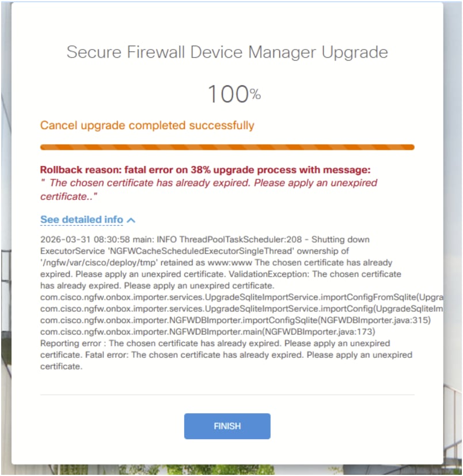Click the "See detailed info" link
The width and height of the screenshot is (463, 476).
tap(81, 219)
